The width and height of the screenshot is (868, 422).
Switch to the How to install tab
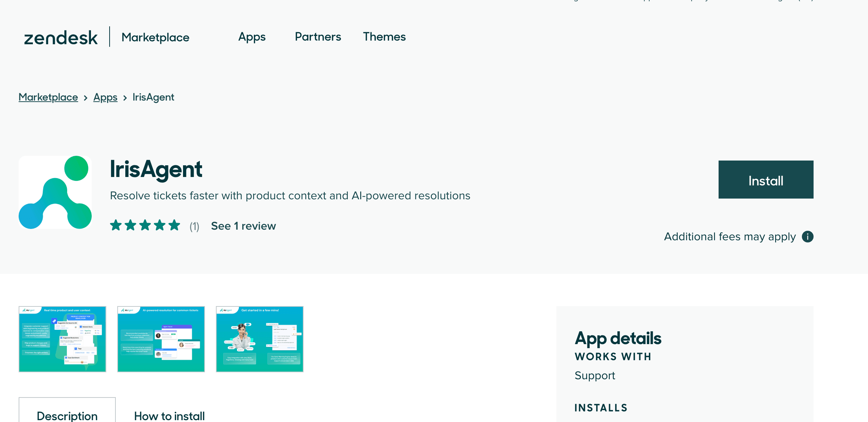pos(169,416)
